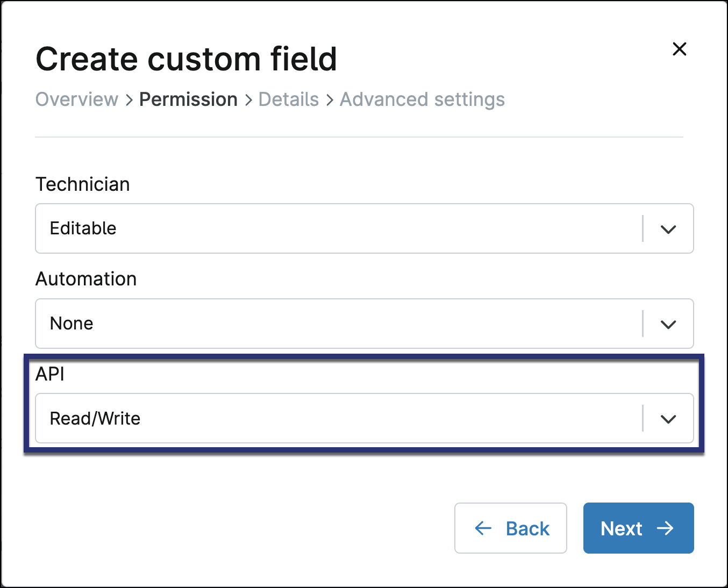The width and height of the screenshot is (728, 588).
Task: Go to the Overview step breadcrumb
Action: coord(77,99)
